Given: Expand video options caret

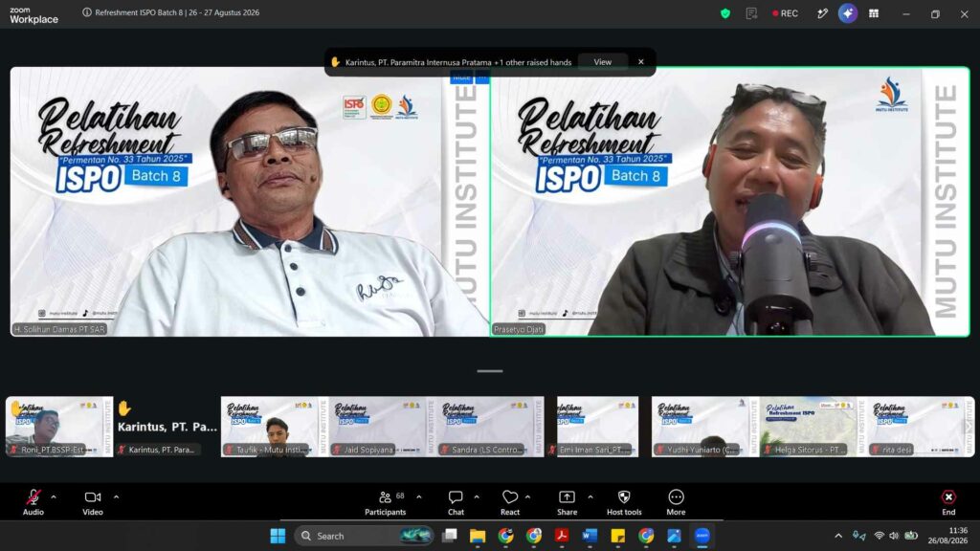Looking at the screenshot, I should 116,497.
